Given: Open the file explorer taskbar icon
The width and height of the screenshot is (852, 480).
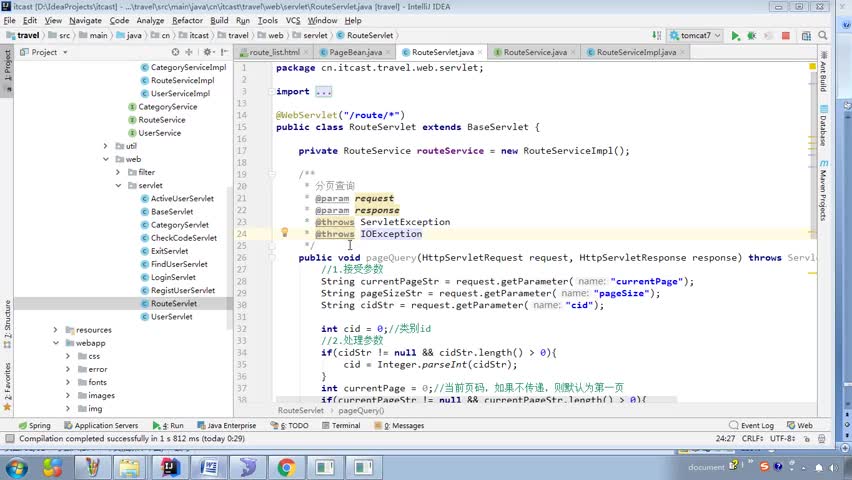Looking at the screenshot, I should (130, 467).
